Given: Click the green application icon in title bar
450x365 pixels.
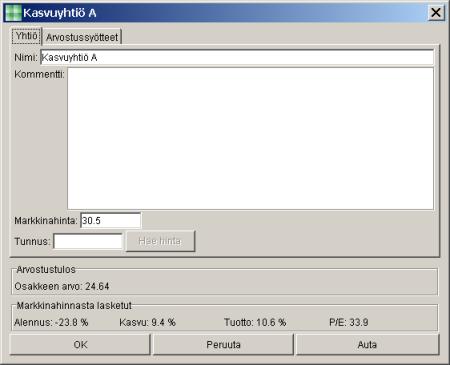Looking at the screenshot, I should click(14, 13).
